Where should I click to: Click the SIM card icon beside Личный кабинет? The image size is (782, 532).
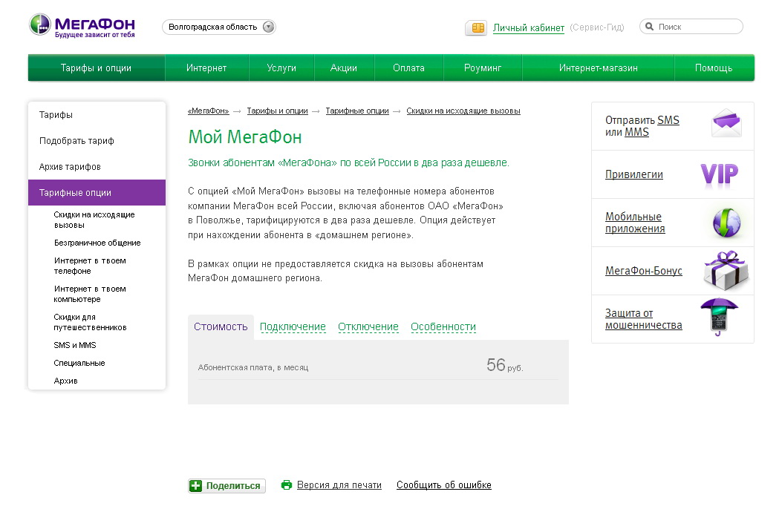click(x=476, y=27)
